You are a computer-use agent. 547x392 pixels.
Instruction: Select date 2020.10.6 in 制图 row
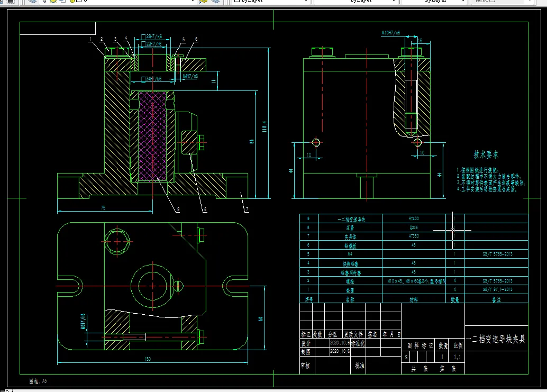[x=340, y=351]
